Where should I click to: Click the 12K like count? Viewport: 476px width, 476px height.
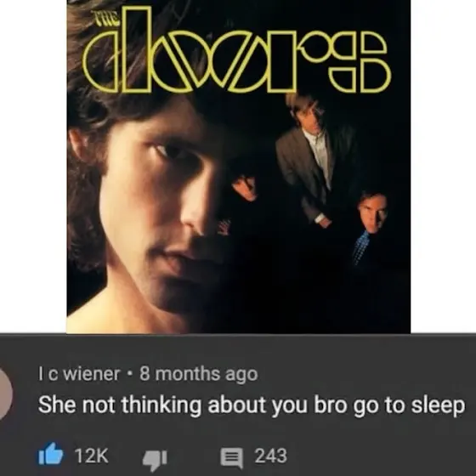point(92,456)
